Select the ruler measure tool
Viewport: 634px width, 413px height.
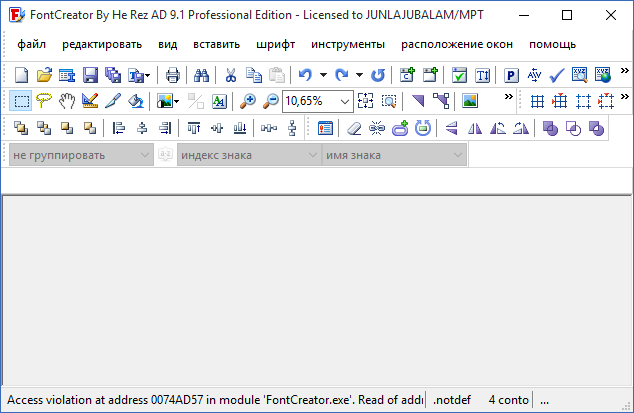coord(90,101)
